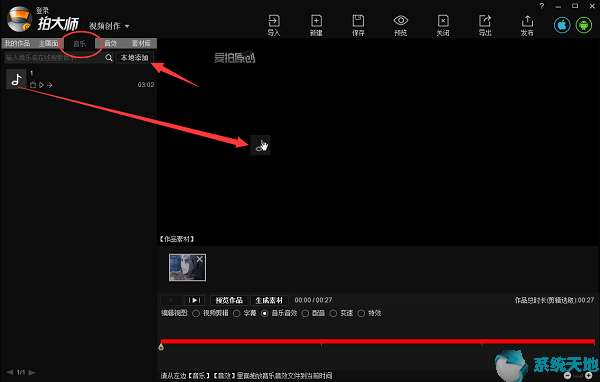Switch to 主画面 tab
Image resolution: width=600 pixels, height=382 pixels.
pyautogui.click(x=48, y=44)
